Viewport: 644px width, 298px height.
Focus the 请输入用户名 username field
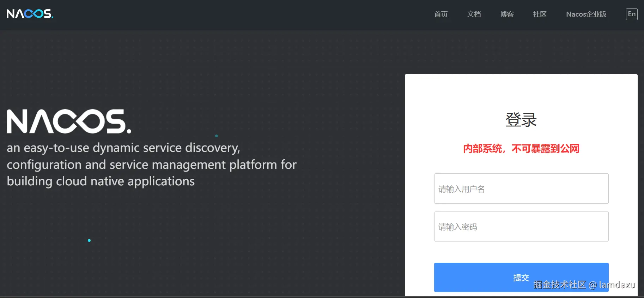[x=521, y=189]
